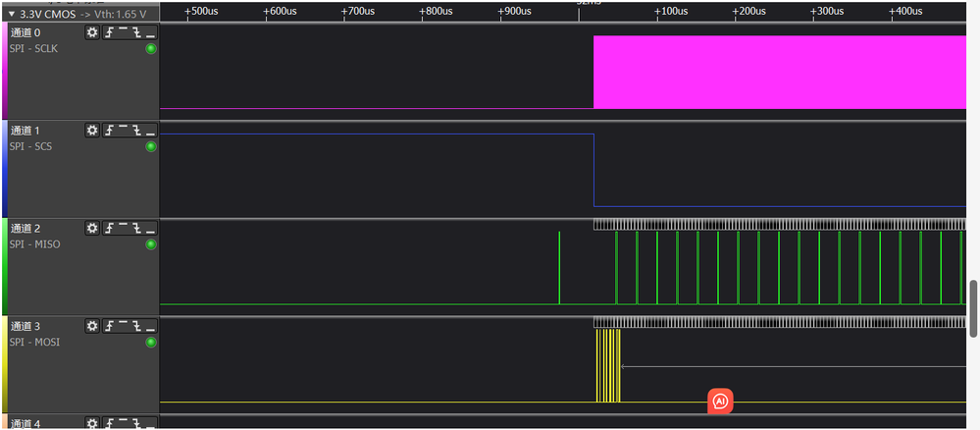980x430 pixels.
Task: Select the 通道 3 channel name
Action: [25, 326]
